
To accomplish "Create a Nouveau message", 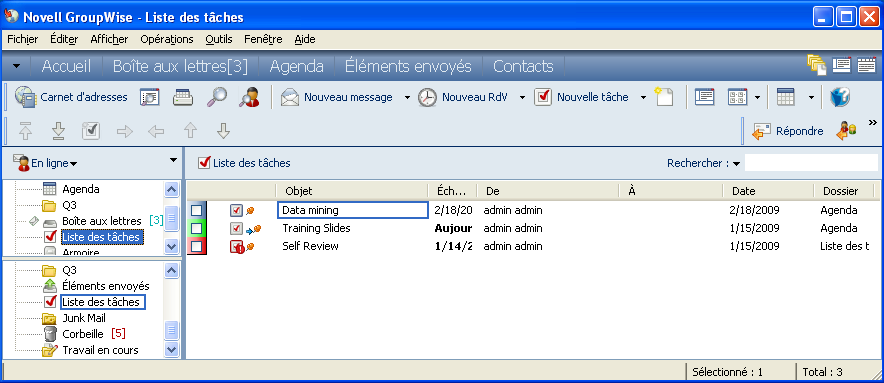I will pos(337,97).
